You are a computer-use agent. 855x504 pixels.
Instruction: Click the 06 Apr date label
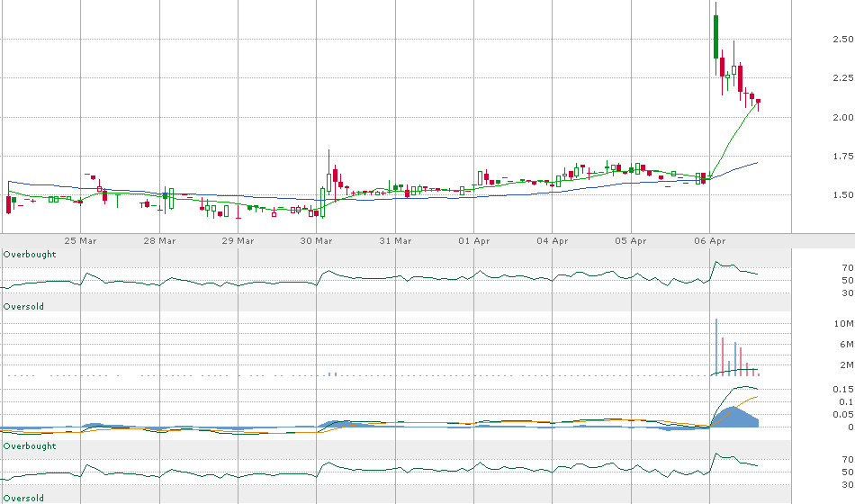[x=710, y=240]
